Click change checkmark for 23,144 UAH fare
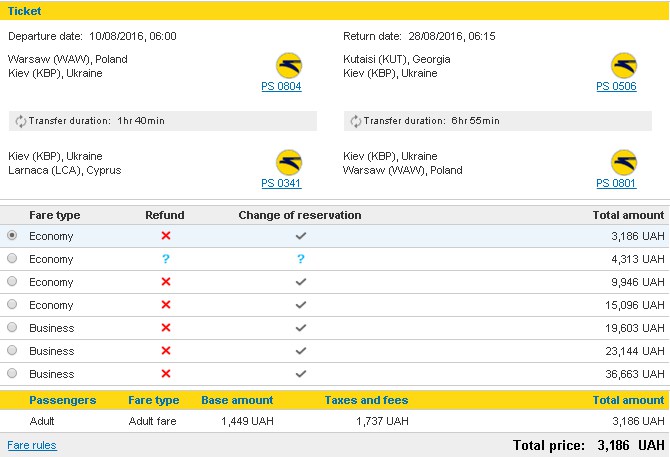 [x=301, y=351]
